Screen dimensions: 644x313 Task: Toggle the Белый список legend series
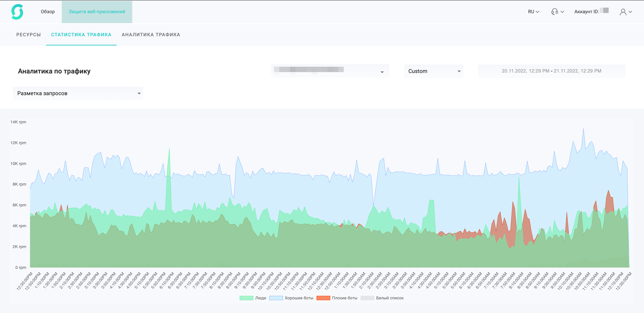pyautogui.click(x=390, y=298)
